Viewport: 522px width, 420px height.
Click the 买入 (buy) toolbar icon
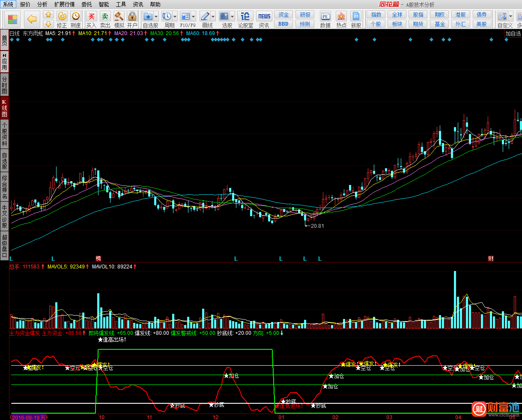(x=91, y=17)
